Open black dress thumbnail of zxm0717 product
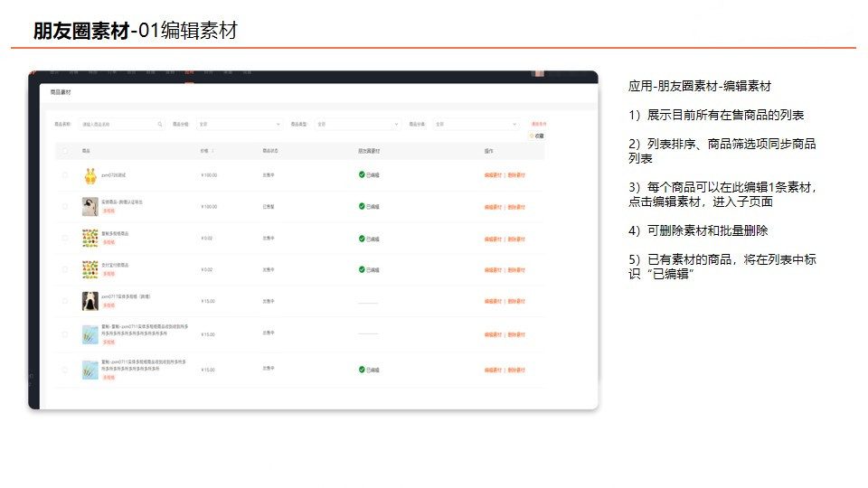The width and height of the screenshot is (868, 488). [x=90, y=302]
